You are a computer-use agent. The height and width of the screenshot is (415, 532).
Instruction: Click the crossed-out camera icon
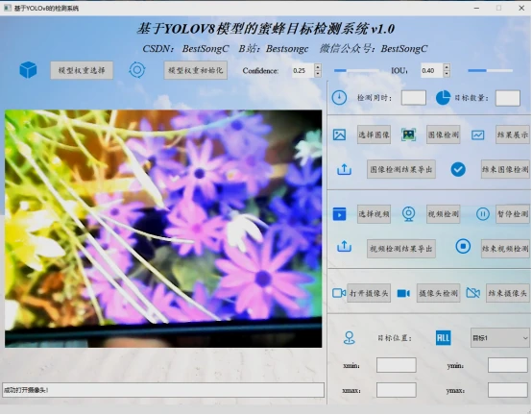click(473, 293)
